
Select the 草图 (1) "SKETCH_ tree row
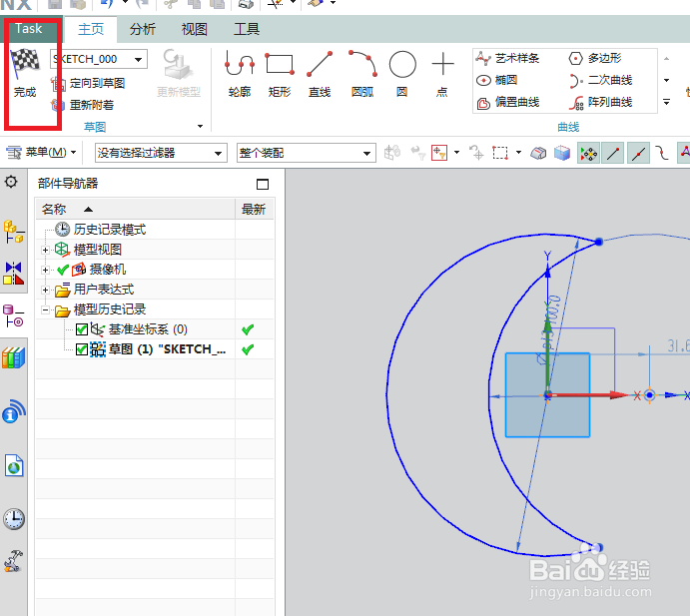(155, 349)
